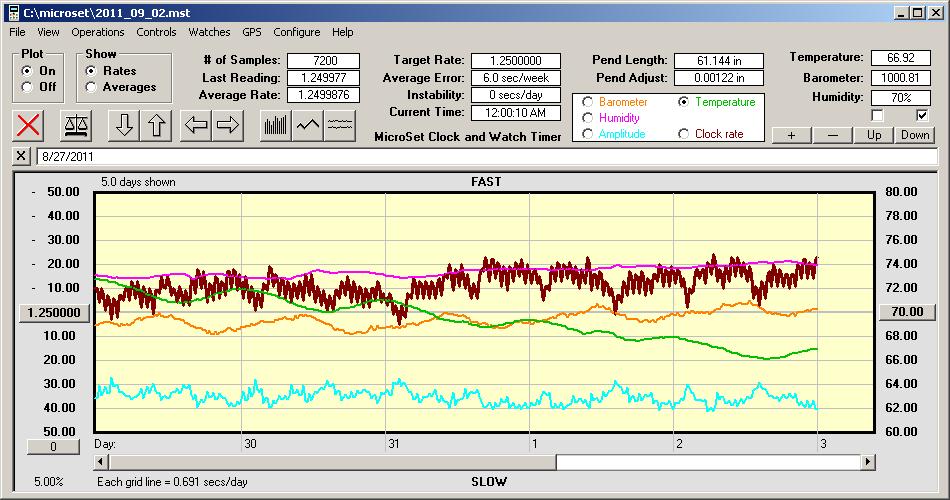Click the horizontal scrollbar thumb
The width and height of the screenshot is (950, 500).
pos(332,462)
